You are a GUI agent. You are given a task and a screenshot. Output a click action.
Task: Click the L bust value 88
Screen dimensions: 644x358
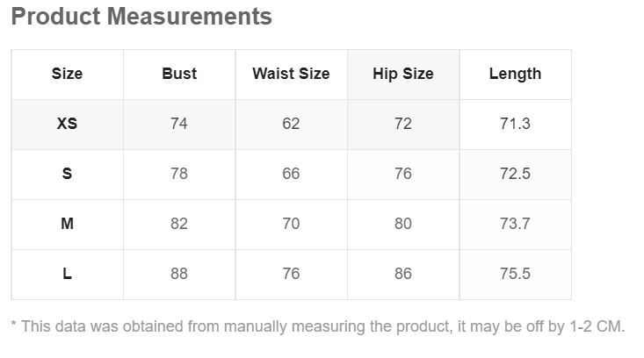coord(179,274)
